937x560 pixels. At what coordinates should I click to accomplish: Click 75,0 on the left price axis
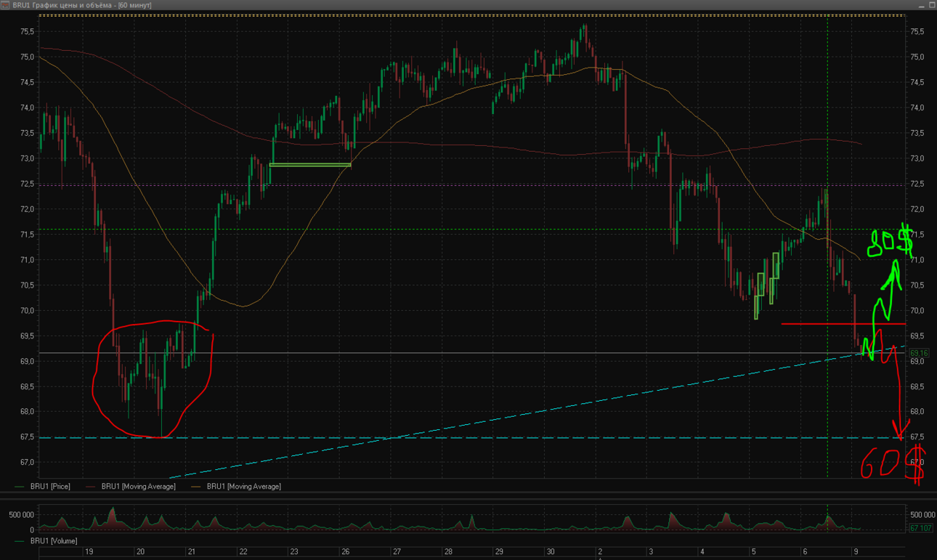click(x=27, y=57)
